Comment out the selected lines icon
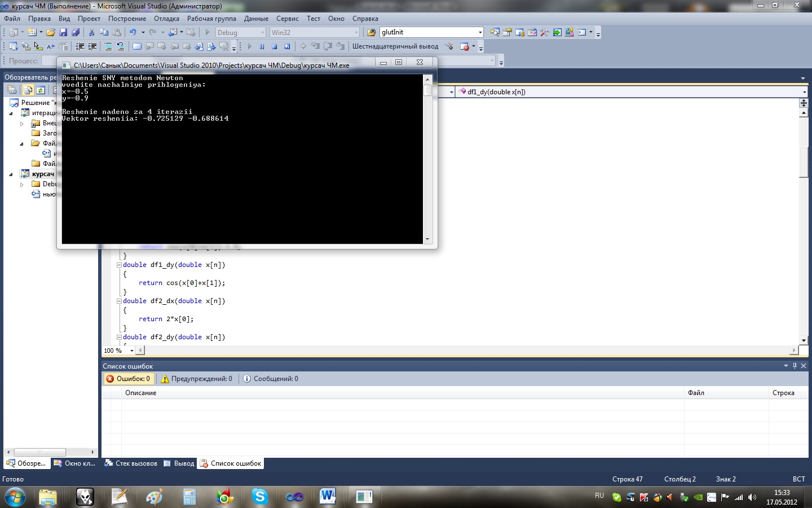The height and width of the screenshot is (508, 812). [108, 46]
